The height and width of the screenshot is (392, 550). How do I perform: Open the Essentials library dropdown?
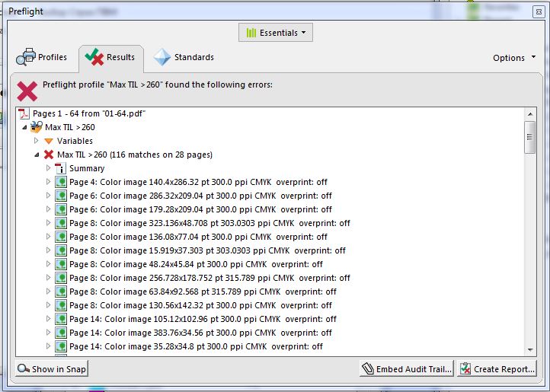(275, 33)
